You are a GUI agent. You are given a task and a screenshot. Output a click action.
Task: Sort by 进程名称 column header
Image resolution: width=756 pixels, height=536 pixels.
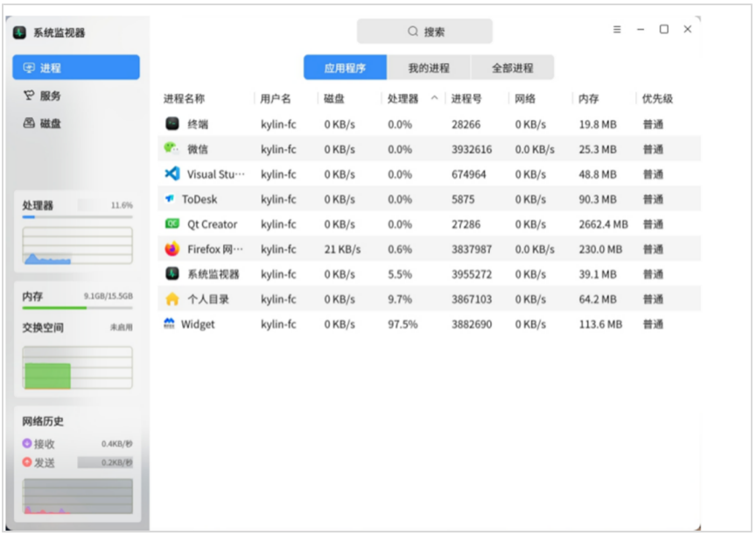point(184,99)
